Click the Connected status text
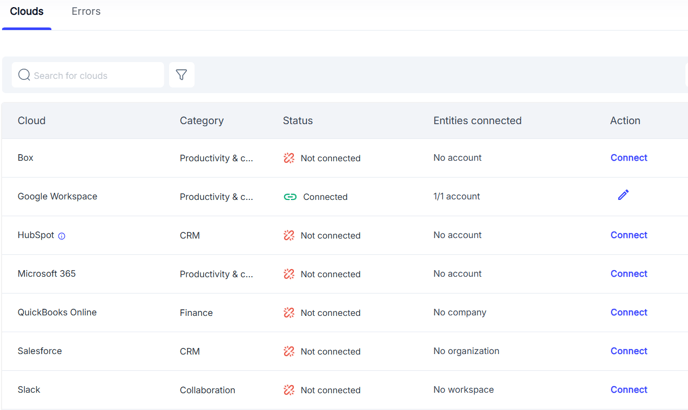Viewport: 688px width, 410px height. click(x=325, y=197)
